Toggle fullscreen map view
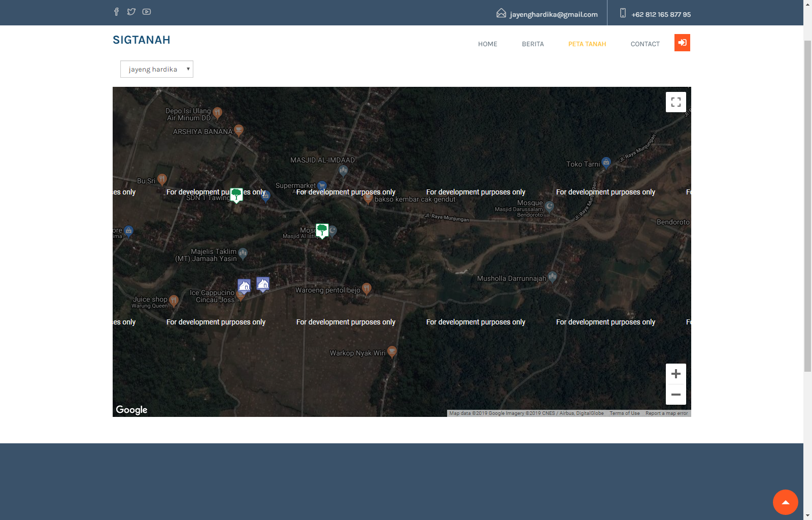Viewport: 812px width, 520px height. click(675, 102)
